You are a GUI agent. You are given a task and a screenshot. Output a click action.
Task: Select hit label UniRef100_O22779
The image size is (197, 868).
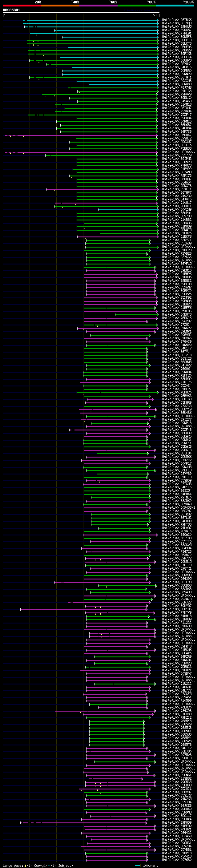[x=177, y=155]
